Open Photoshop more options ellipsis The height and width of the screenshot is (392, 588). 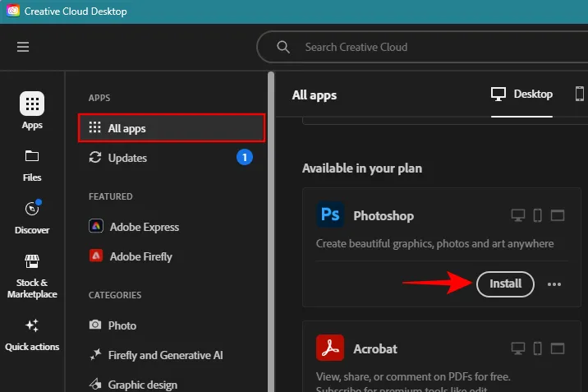pyautogui.click(x=554, y=284)
